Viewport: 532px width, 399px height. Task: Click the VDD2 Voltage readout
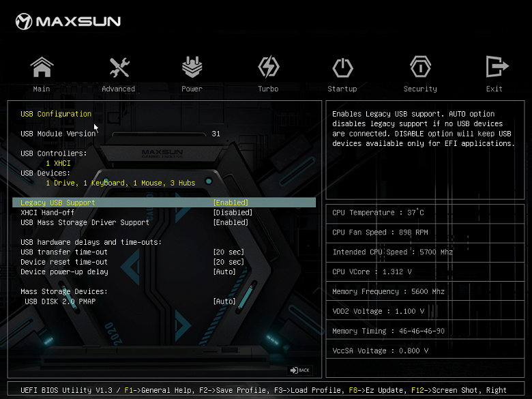click(x=378, y=311)
